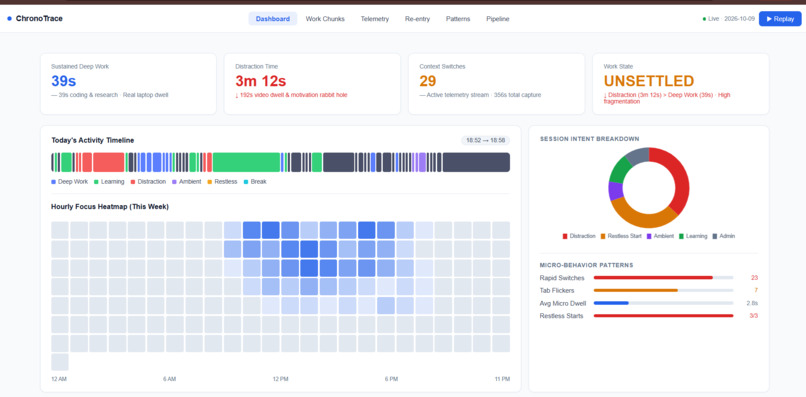Click the Hourly Focus Heatmap heading

tap(110, 207)
